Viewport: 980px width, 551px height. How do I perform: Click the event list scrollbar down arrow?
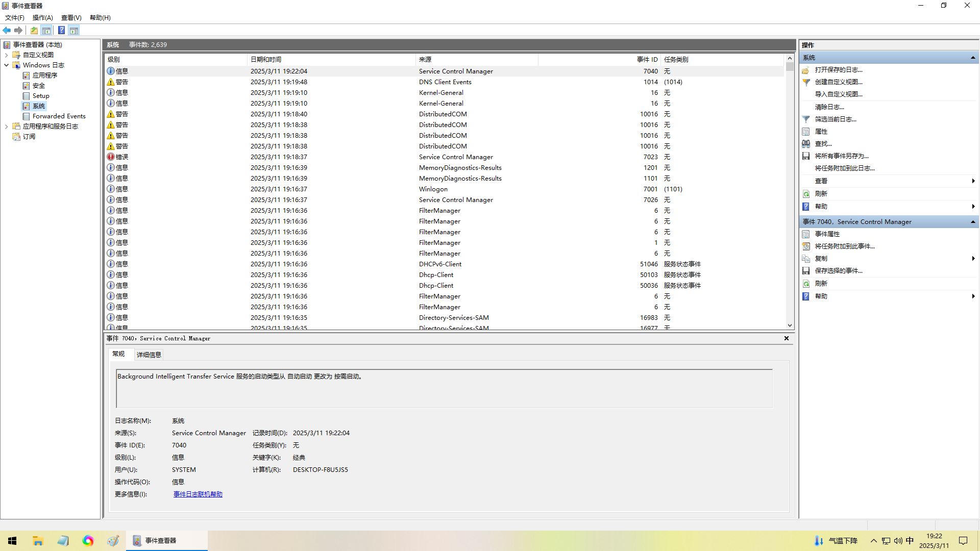coord(790,325)
